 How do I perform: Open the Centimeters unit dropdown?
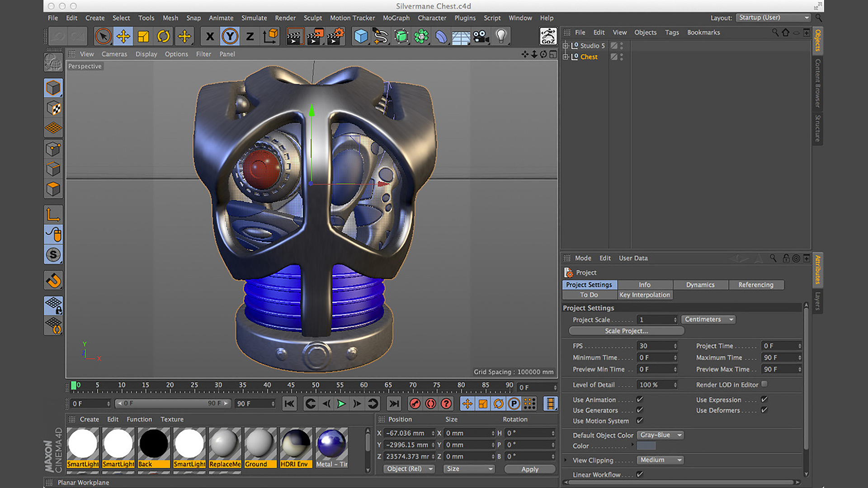(708, 319)
